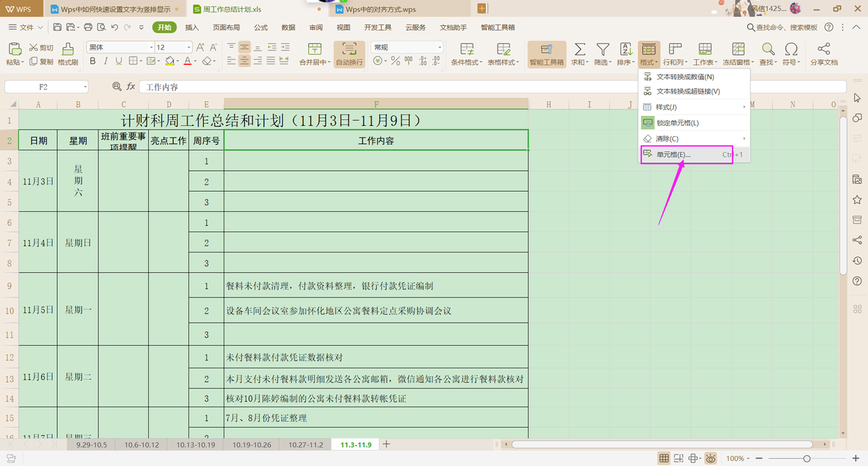
Task: Open Print Preview icon
Action: pos(101,27)
